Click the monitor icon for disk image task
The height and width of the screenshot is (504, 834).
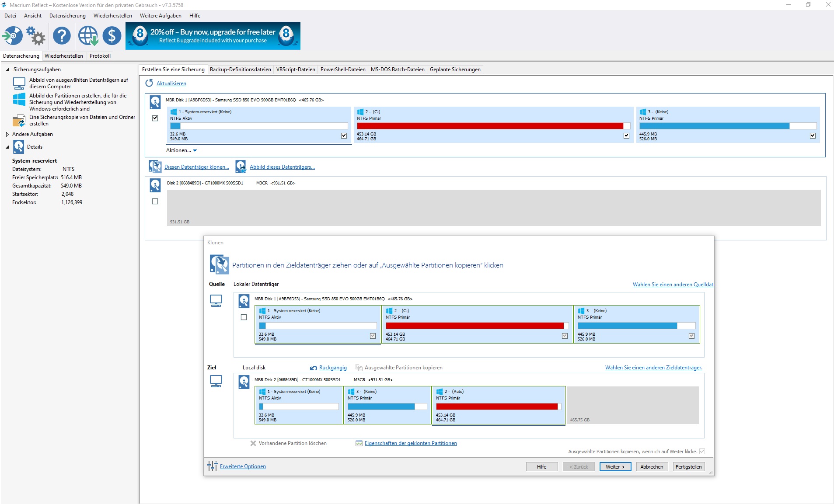pos(19,83)
